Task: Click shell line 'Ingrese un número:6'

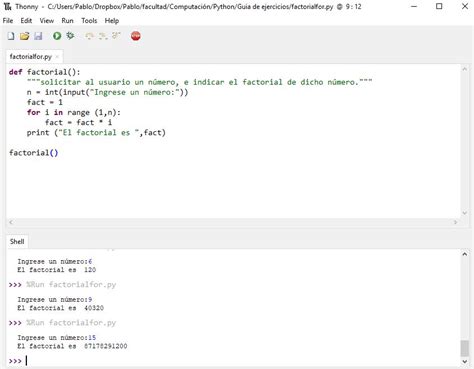Action: [55, 262]
